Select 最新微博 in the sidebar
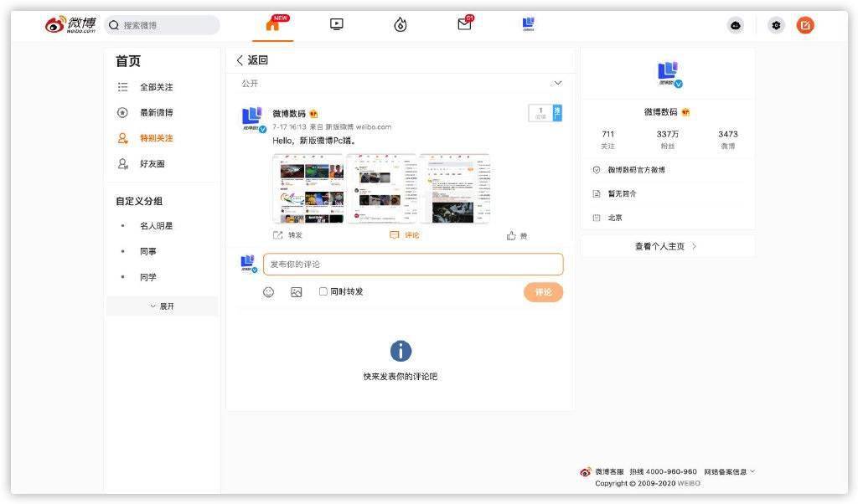The image size is (858, 504). (x=157, y=113)
